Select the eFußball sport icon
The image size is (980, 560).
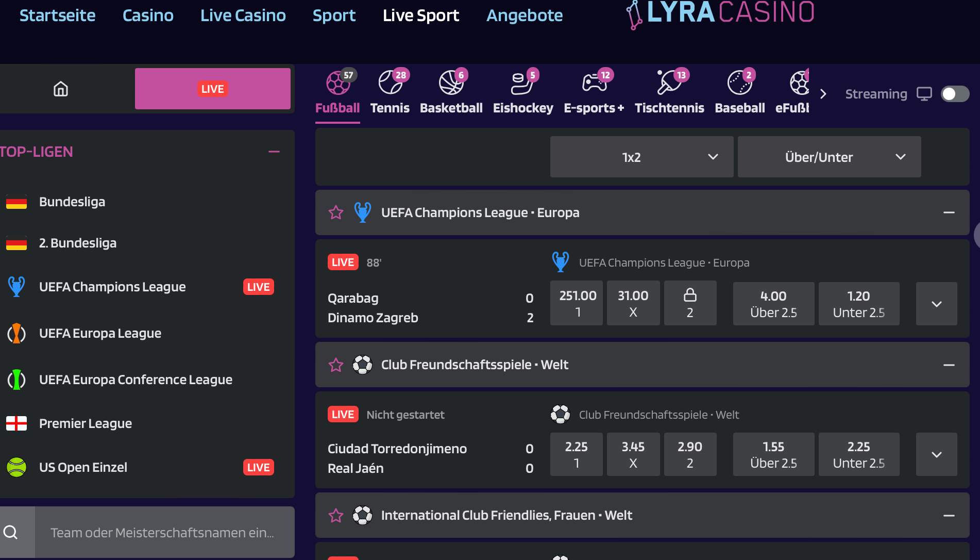pyautogui.click(x=799, y=83)
